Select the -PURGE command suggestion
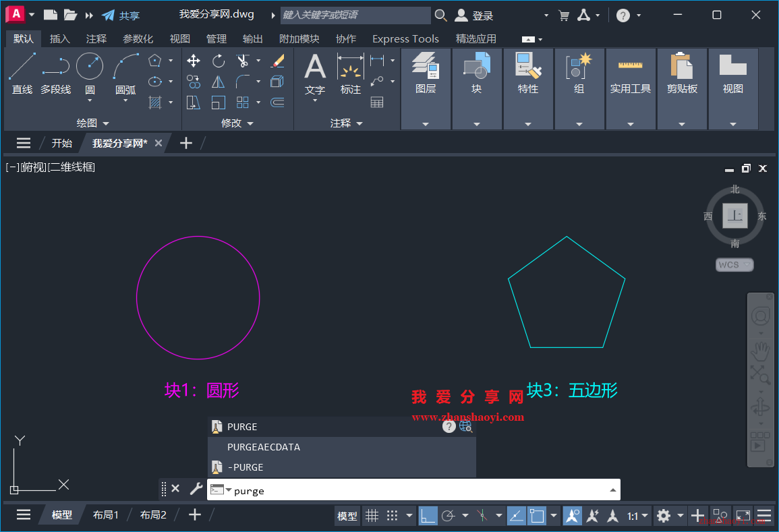The image size is (779, 532). coord(341,467)
